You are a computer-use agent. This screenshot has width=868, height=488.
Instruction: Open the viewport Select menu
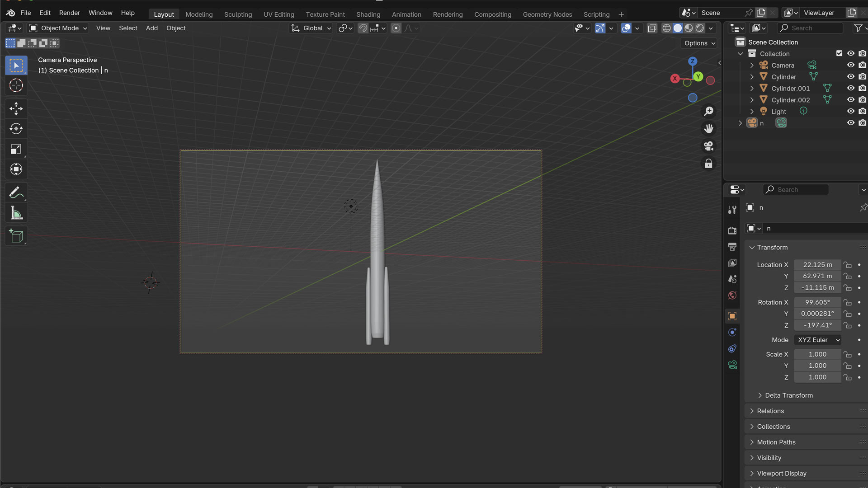tap(128, 28)
